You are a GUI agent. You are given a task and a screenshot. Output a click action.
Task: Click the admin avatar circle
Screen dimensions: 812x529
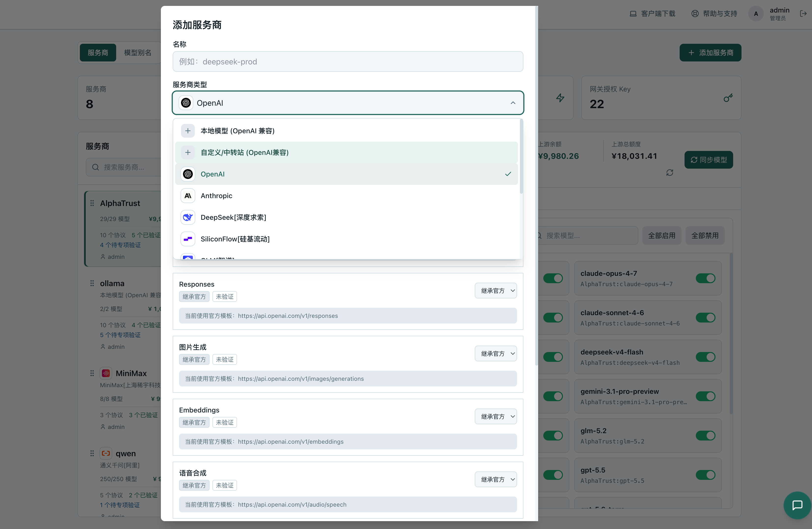point(756,14)
